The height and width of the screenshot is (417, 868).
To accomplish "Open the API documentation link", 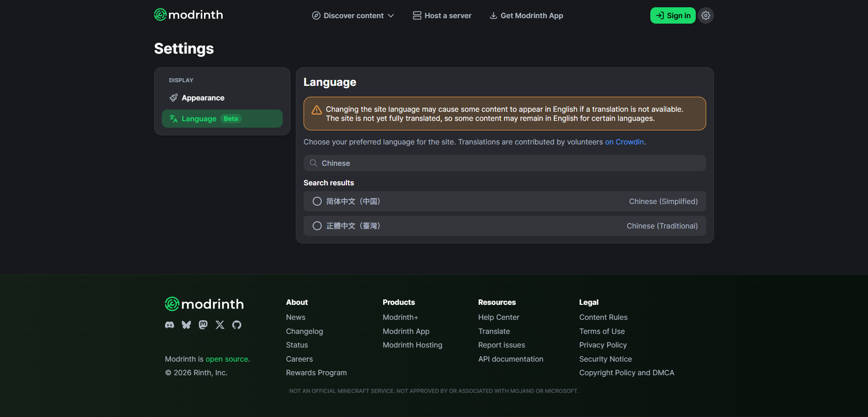I will pos(511,359).
